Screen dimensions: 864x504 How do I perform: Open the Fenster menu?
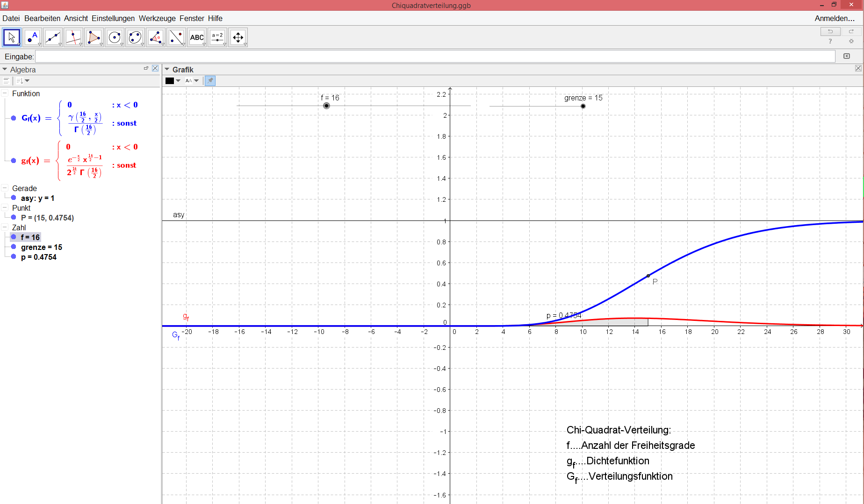pos(192,18)
